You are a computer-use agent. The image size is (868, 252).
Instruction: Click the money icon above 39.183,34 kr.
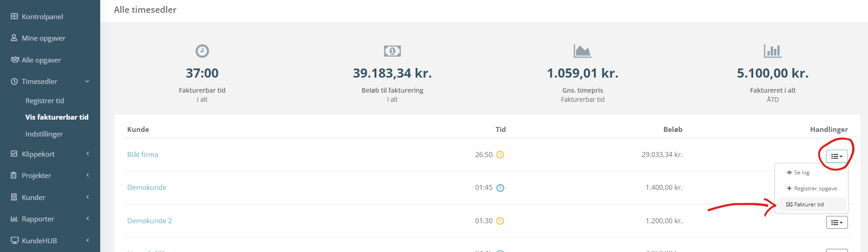point(392,51)
